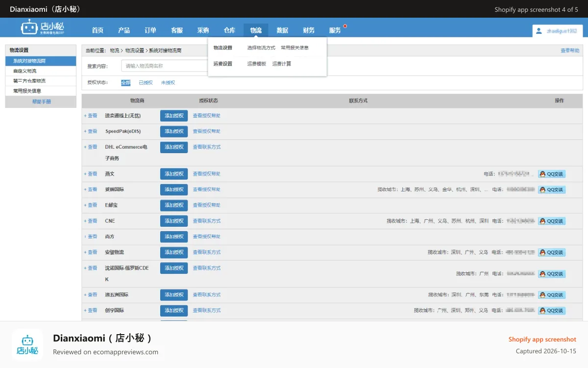This screenshot has height=368, width=588.
Task: Go to 首页 in top navigation
Action: click(98, 30)
